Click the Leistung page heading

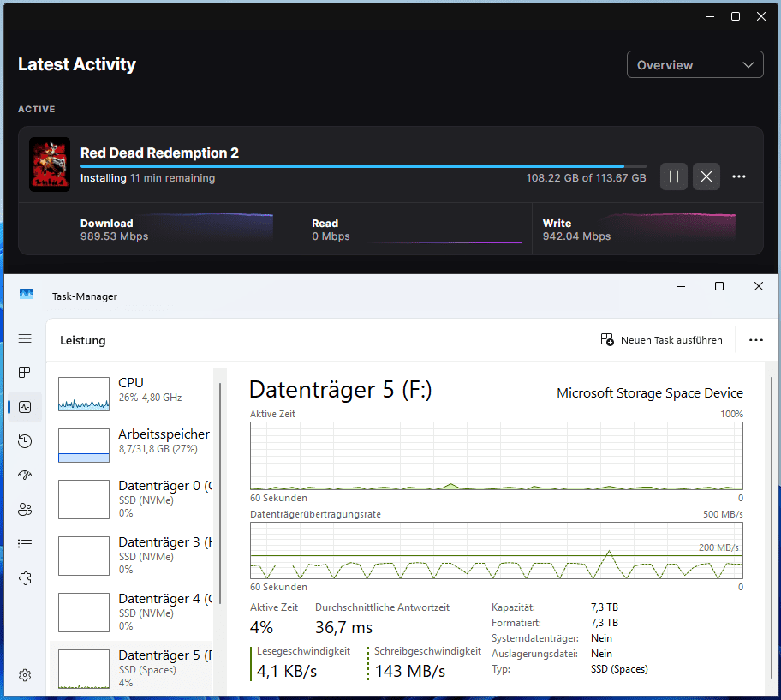(x=83, y=340)
